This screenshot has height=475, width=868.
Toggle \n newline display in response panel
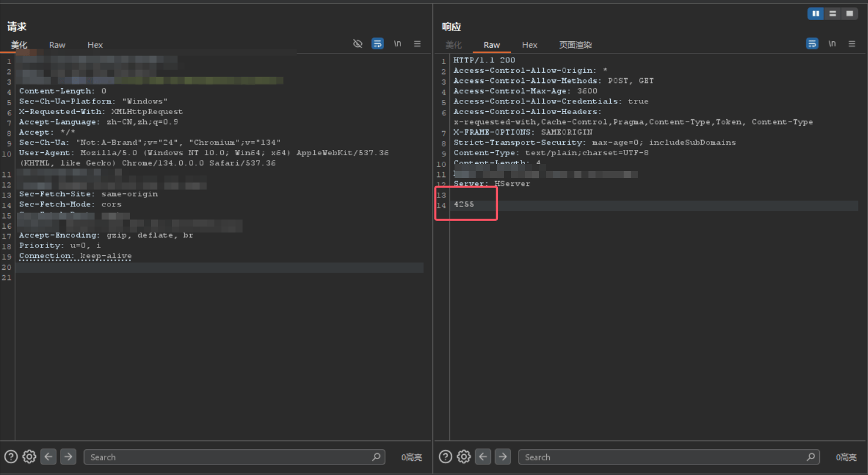[x=832, y=44]
